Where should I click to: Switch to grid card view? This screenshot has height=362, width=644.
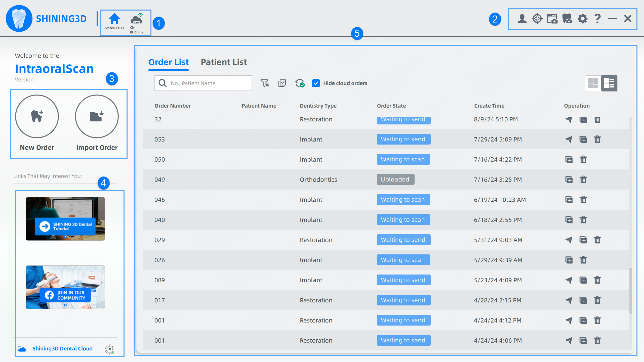[593, 83]
